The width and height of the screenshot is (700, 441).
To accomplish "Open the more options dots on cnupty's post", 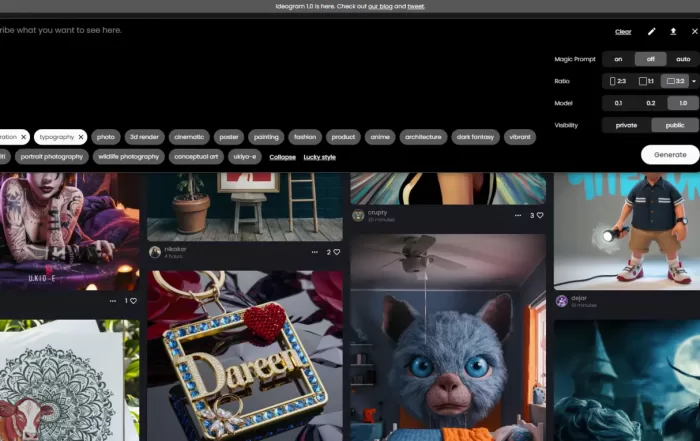I will (518, 215).
